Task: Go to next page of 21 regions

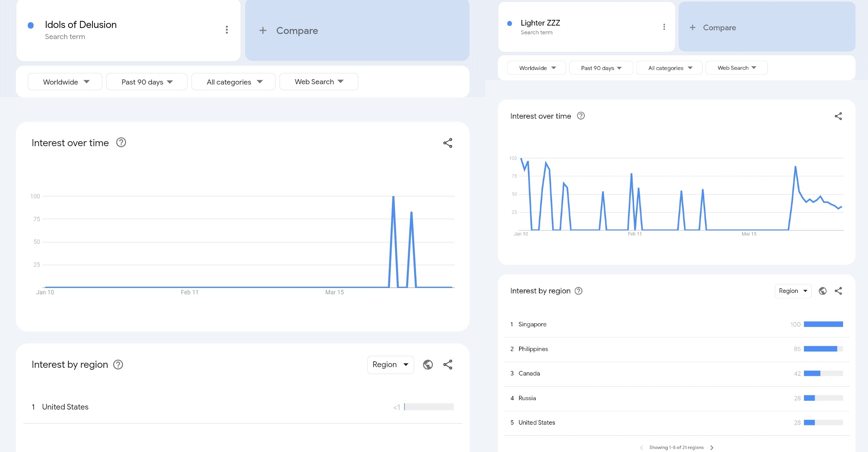Action: (x=712, y=448)
